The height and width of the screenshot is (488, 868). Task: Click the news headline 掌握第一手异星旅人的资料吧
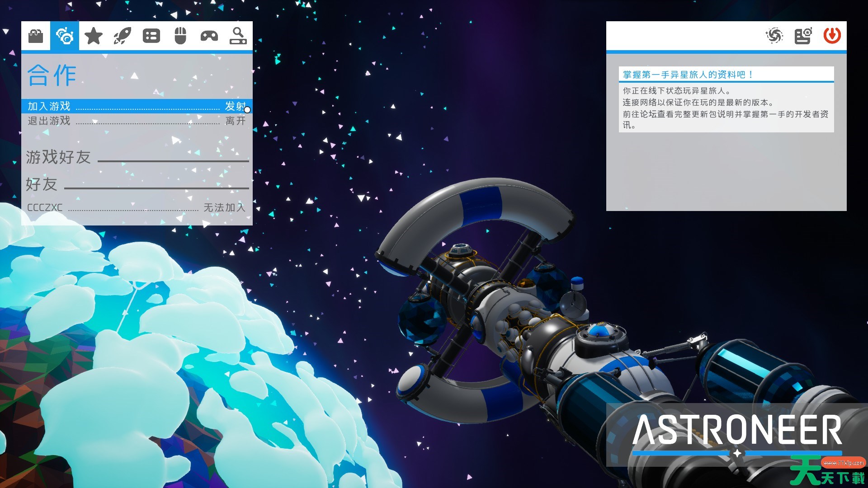pyautogui.click(x=687, y=75)
